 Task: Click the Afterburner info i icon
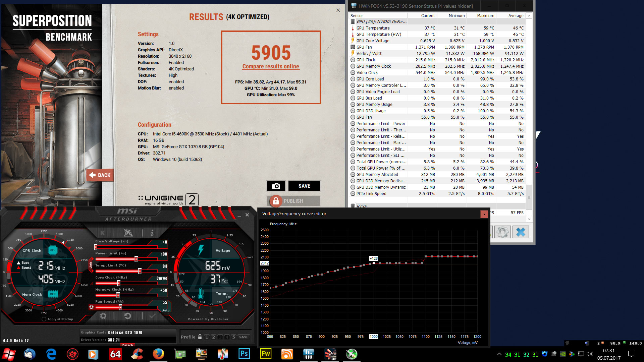(152, 233)
